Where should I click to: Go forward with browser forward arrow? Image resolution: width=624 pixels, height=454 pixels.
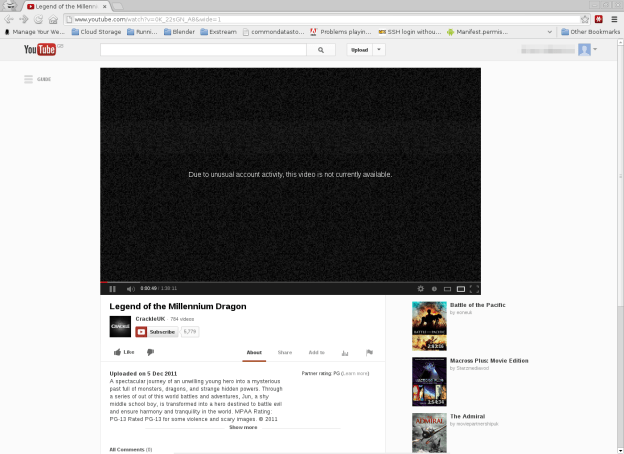point(23,19)
